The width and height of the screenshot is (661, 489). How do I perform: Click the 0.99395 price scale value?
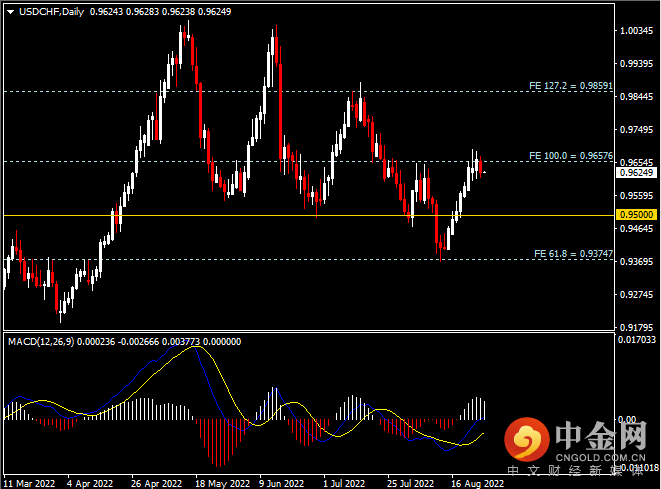(x=637, y=64)
